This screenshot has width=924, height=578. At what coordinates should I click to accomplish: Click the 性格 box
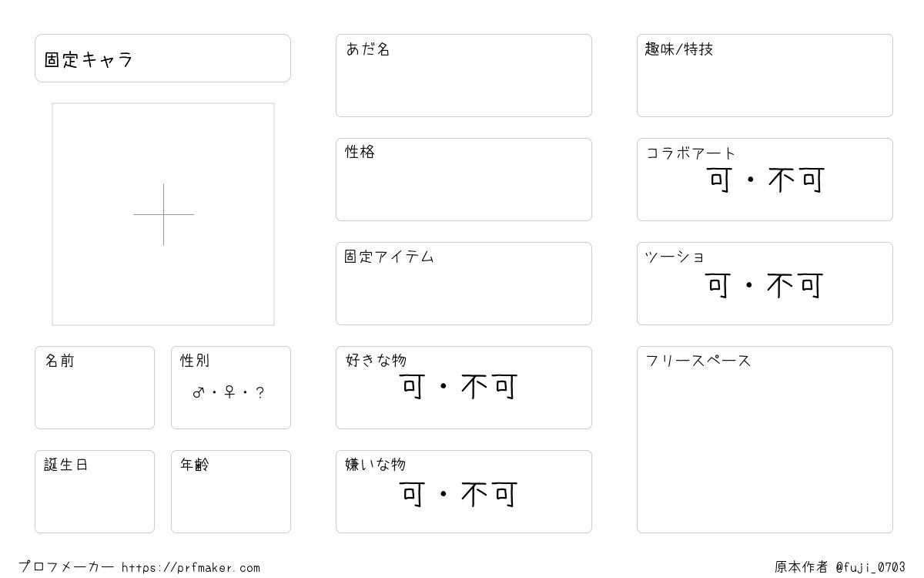pos(464,180)
